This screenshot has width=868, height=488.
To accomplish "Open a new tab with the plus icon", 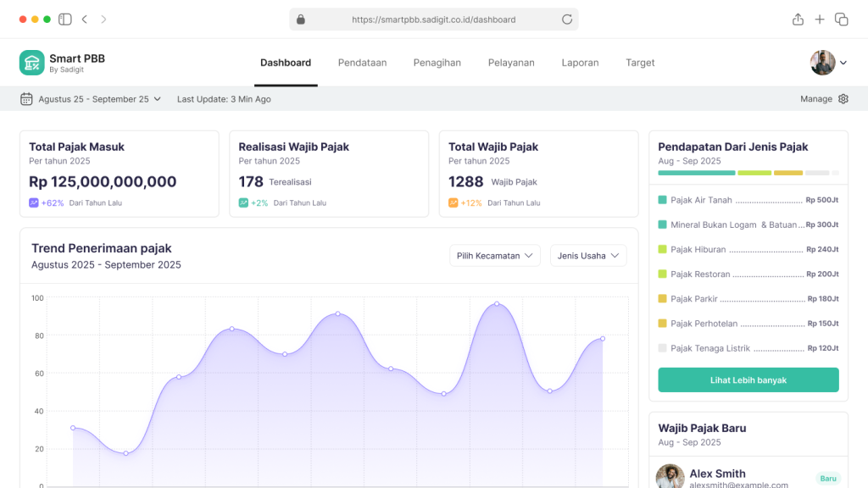I will (820, 19).
